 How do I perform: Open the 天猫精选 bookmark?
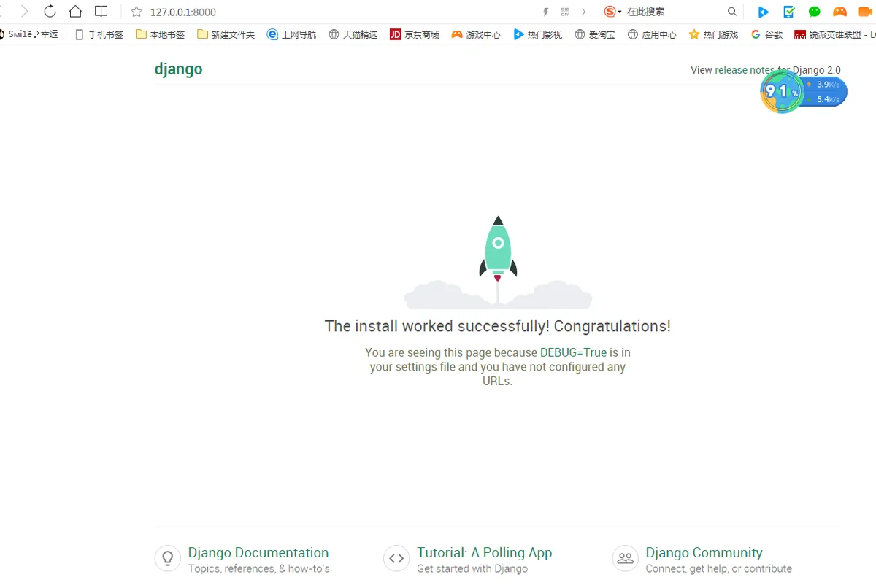tap(353, 34)
